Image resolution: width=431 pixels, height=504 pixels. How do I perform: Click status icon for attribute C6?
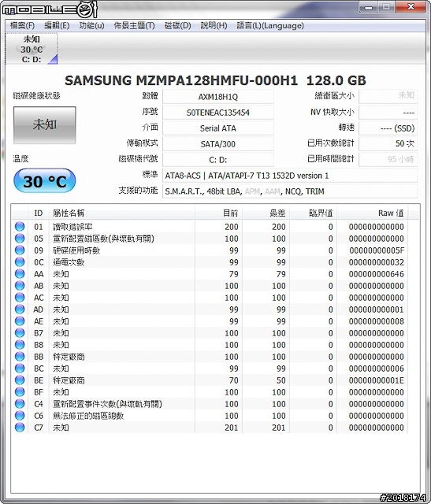(x=20, y=416)
